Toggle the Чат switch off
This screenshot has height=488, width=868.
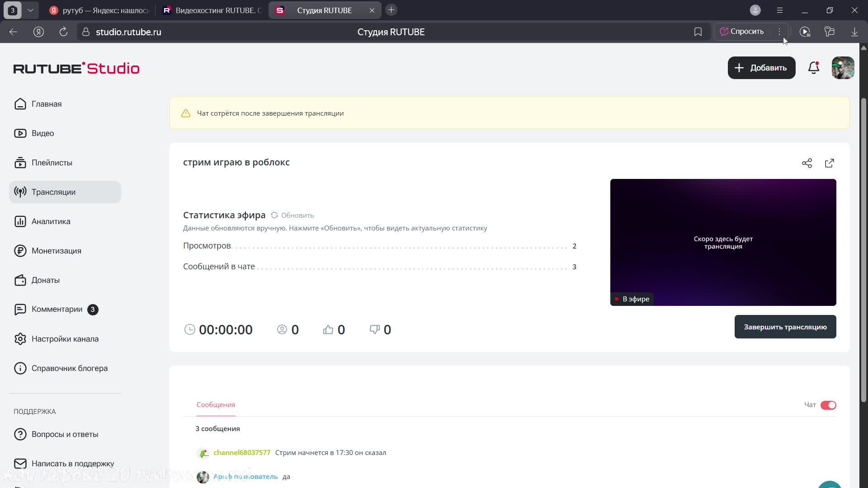coord(828,405)
